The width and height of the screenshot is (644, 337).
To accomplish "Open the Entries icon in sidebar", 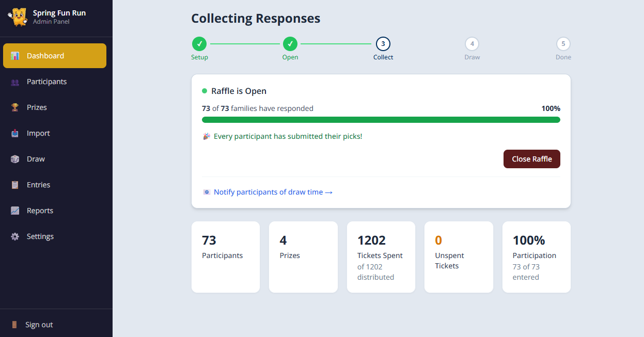I will click(x=14, y=184).
